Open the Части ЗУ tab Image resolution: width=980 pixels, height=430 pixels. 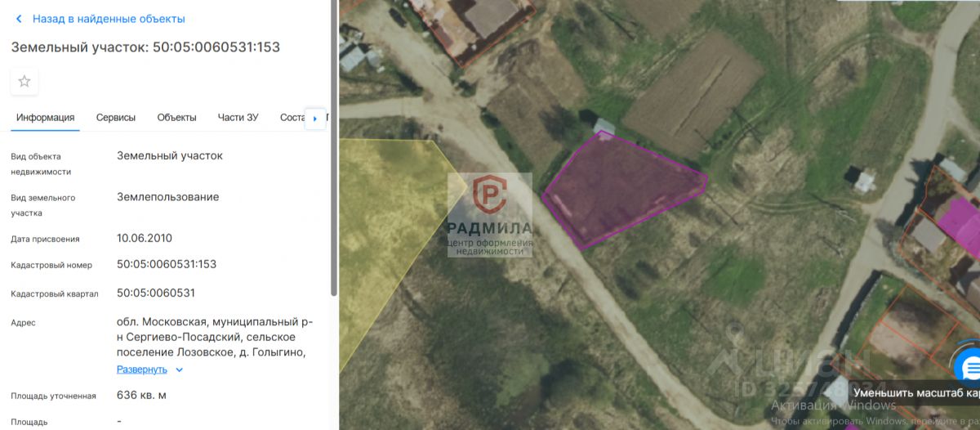pos(238,118)
